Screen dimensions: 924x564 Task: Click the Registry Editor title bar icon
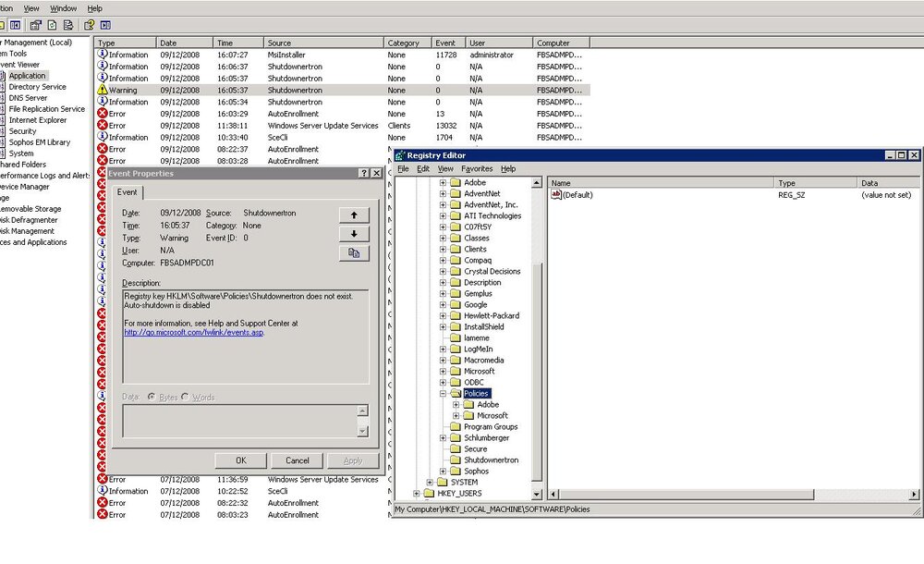(x=400, y=155)
